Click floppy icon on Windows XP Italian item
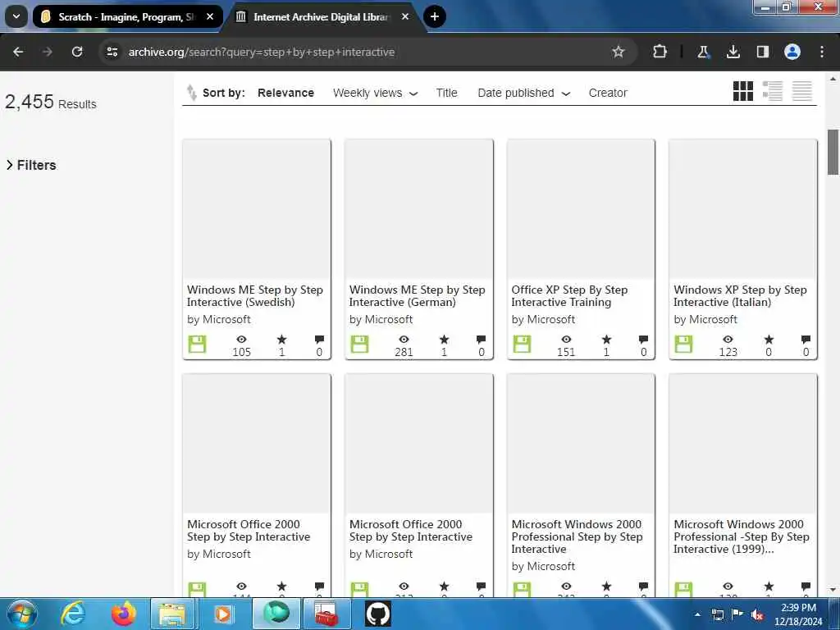The image size is (840, 630). click(x=683, y=344)
